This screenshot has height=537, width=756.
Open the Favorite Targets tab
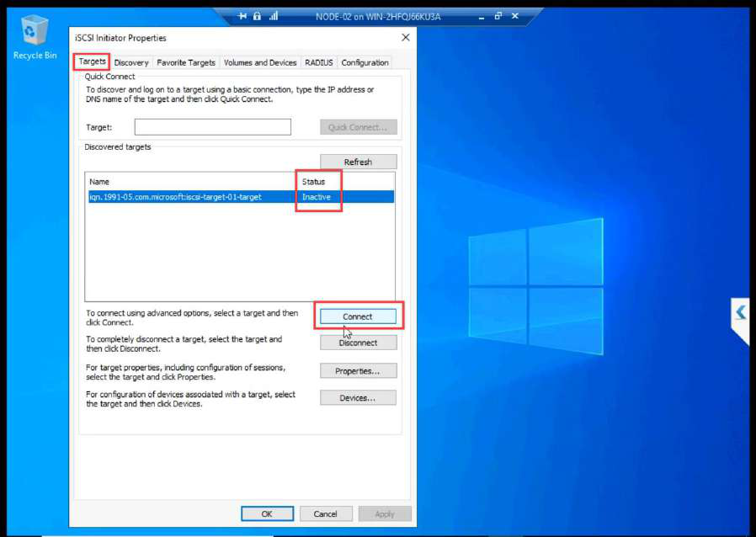(x=186, y=62)
